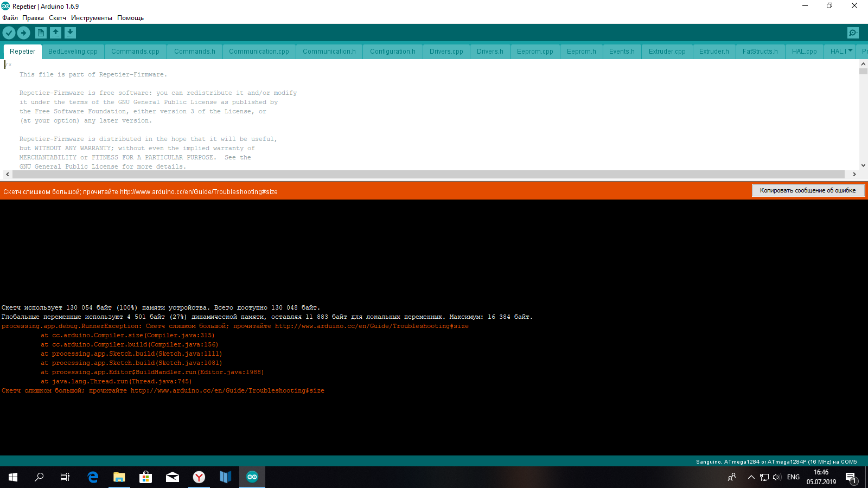868x488 pixels.
Task: Open a sketch with the Open icon
Action: 55,33
